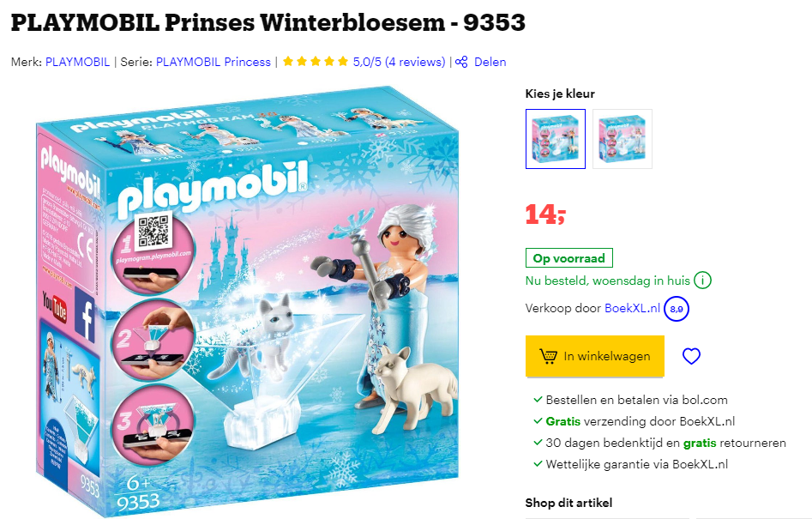Add product to wishlist with heart icon
The width and height of the screenshot is (812, 519).
coord(691,356)
